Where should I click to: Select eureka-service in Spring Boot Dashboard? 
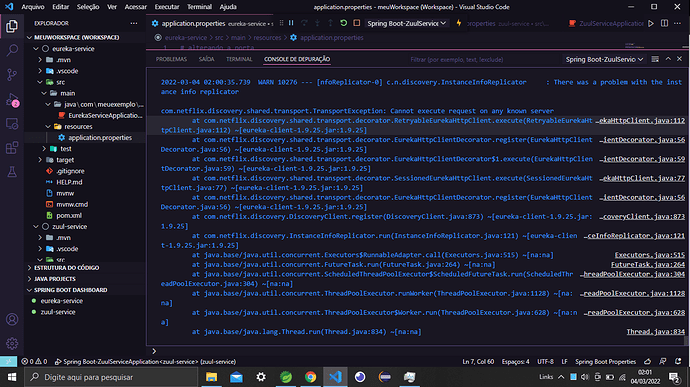tap(62, 301)
